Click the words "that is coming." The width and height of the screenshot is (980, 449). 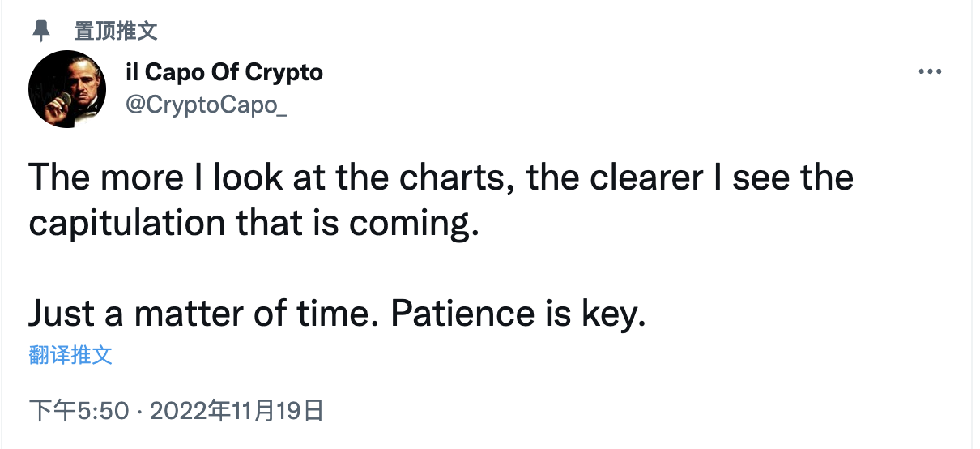[x=360, y=224]
